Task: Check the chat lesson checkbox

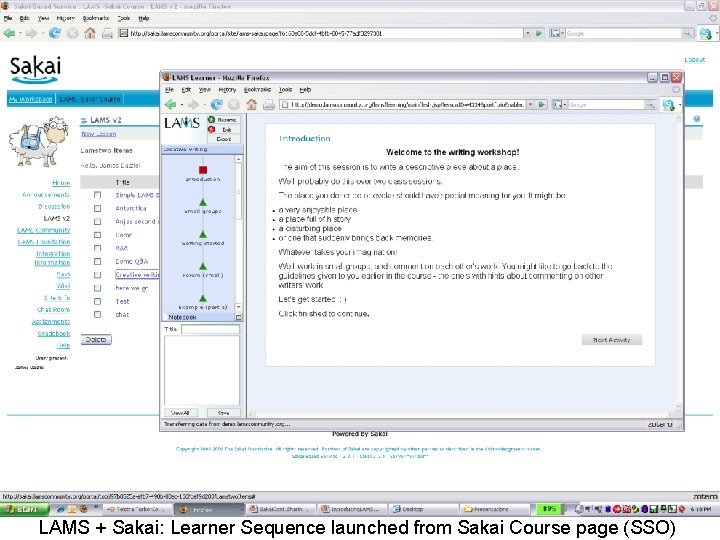Action: [x=97, y=315]
